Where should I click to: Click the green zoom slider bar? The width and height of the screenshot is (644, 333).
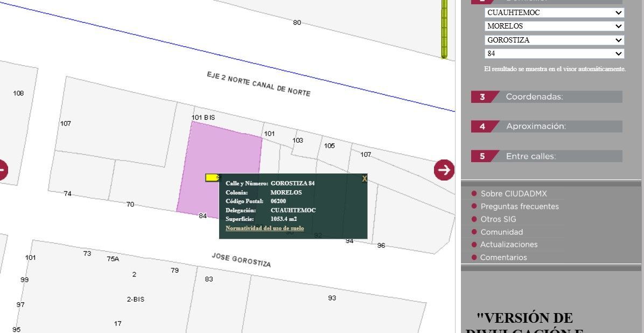pyautogui.click(x=444, y=30)
